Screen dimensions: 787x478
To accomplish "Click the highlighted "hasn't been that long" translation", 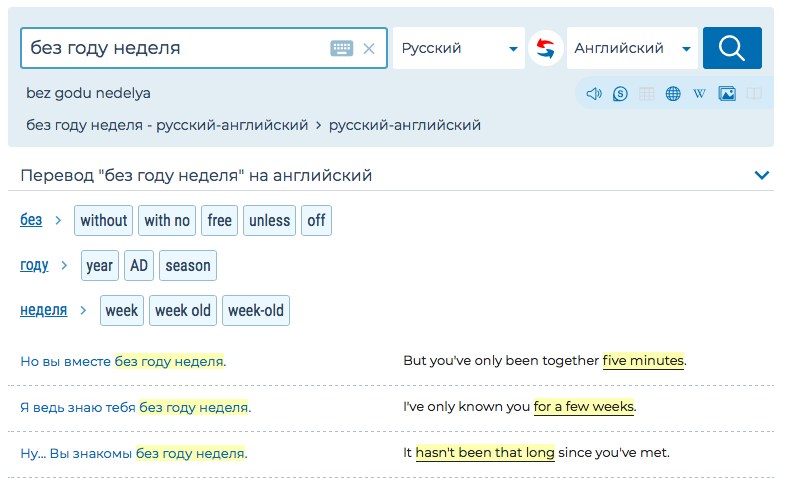I will pos(485,452).
